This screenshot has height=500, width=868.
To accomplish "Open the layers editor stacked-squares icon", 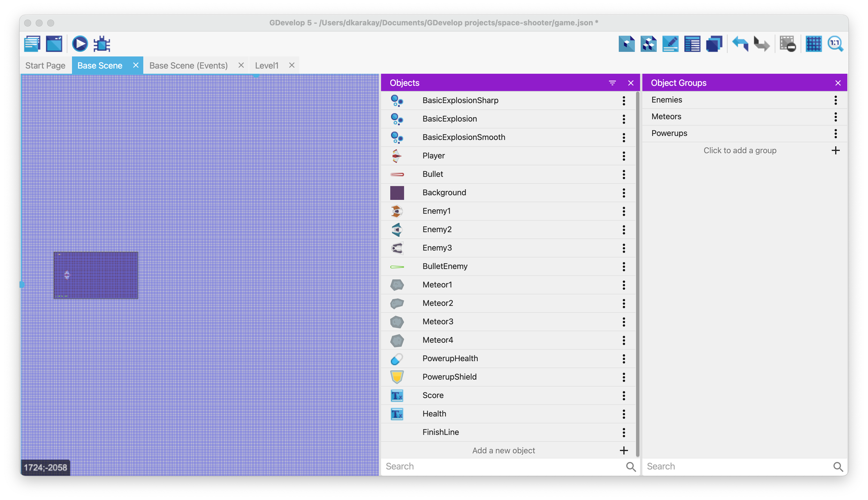I will [x=714, y=44].
